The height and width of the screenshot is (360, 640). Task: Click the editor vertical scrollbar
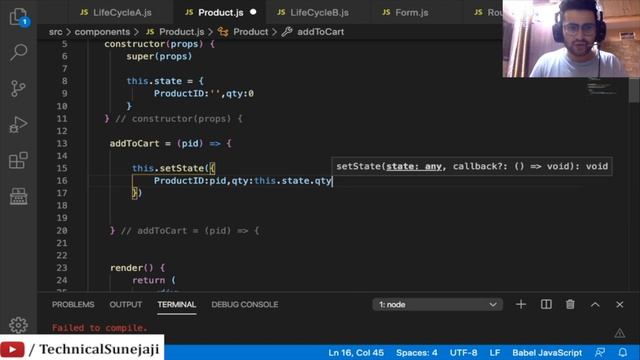[x=634, y=91]
